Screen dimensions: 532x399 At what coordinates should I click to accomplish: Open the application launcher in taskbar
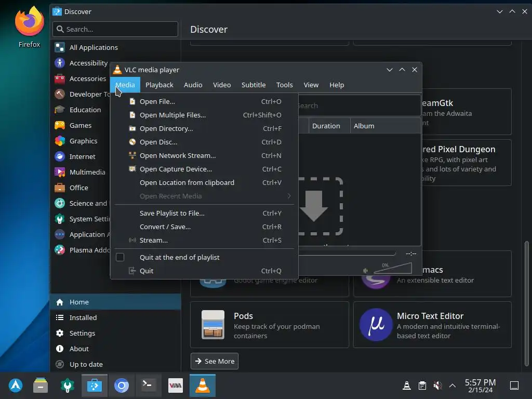16,385
